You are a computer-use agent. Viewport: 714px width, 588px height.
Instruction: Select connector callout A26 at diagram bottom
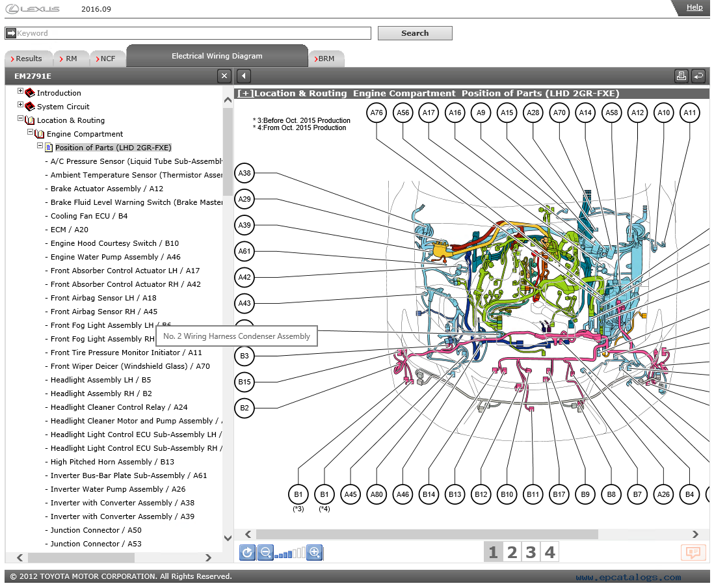coord(663,494)
